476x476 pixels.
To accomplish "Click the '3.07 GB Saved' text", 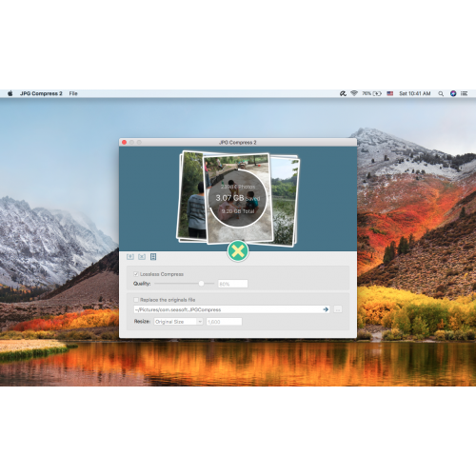I will click(238, 198).
